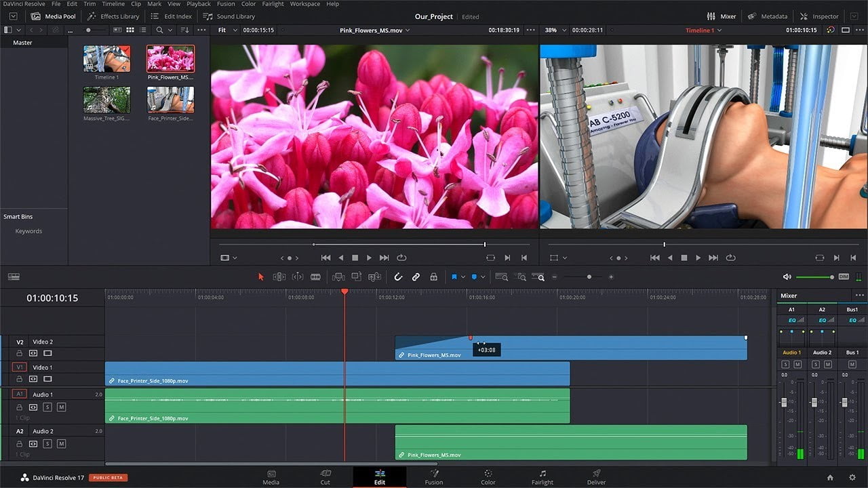Add a flag using the blue flag icon
Screen dimensions: 868x488
pos(455,277)
